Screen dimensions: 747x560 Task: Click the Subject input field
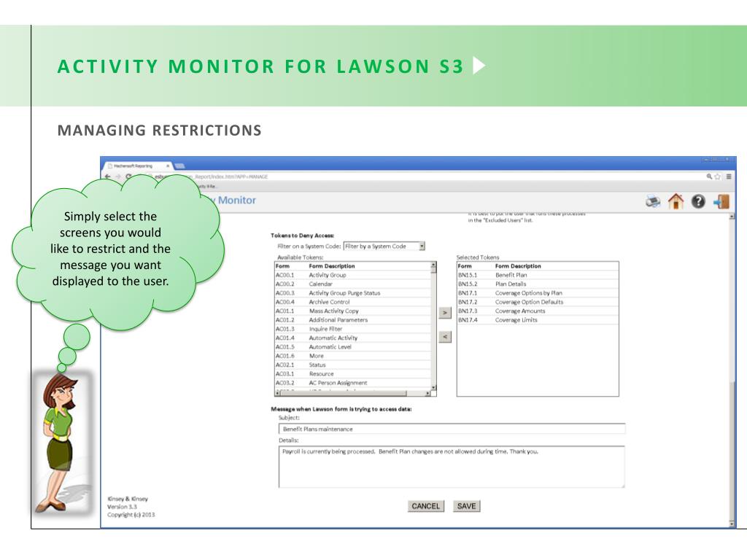[x=452, y=429]
